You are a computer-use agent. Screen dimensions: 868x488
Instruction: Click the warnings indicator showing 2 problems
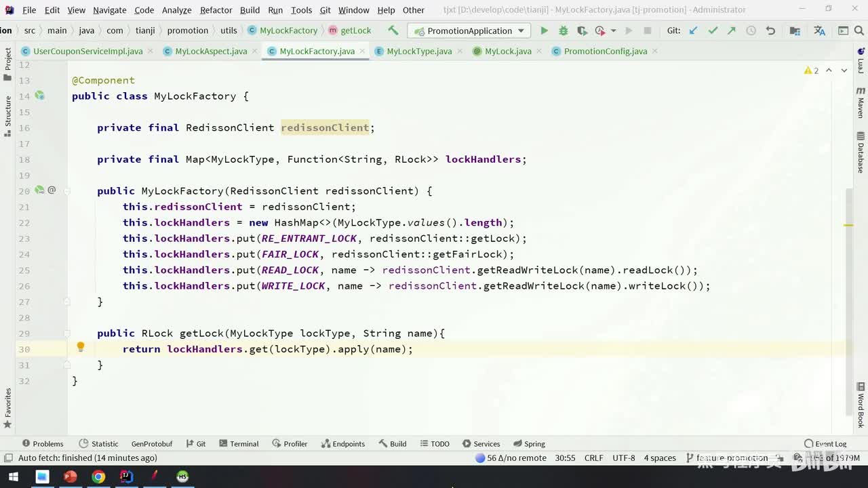coord(811,70)
